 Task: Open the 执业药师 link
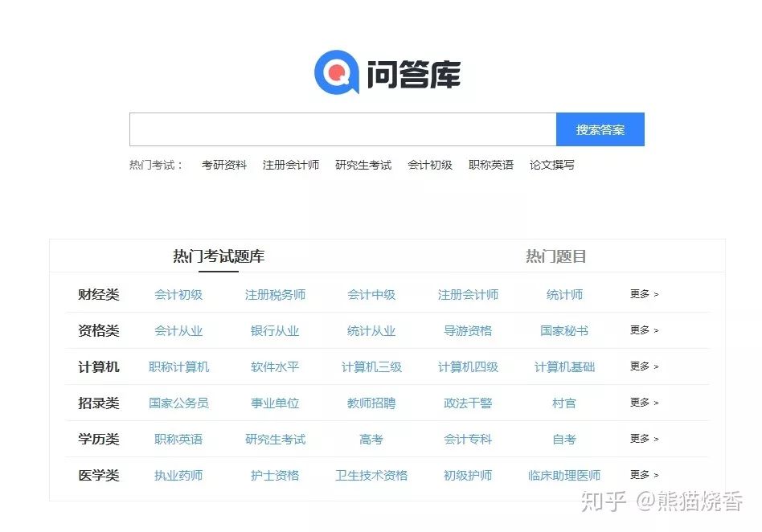click(178, 475)
